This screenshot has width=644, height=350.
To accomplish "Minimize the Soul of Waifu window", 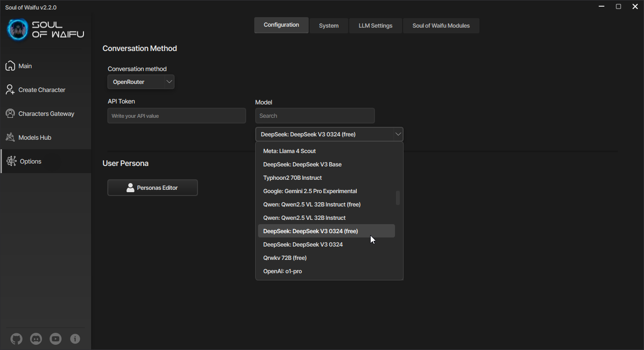I will tap(602, 7).
